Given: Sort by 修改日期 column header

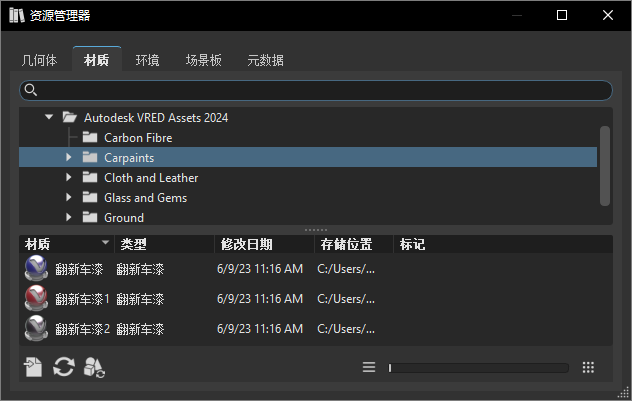Looking at the screenshot, I should [264, 244].
